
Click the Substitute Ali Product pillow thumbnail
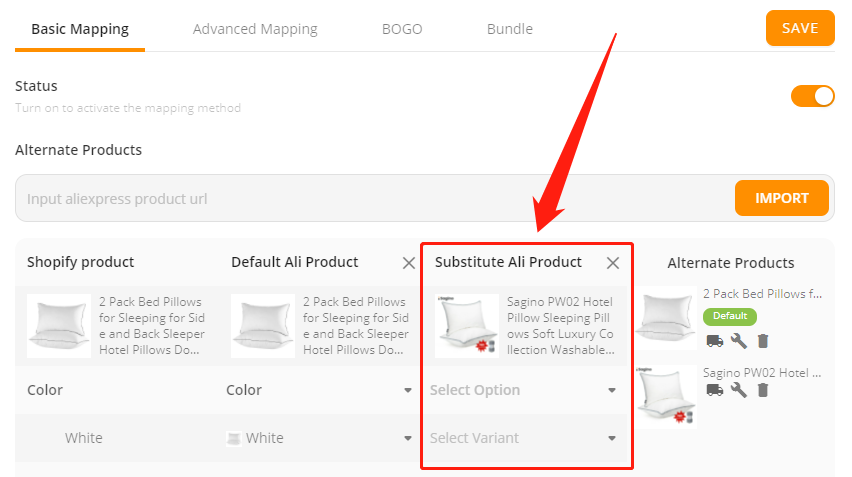coord(467,325)
